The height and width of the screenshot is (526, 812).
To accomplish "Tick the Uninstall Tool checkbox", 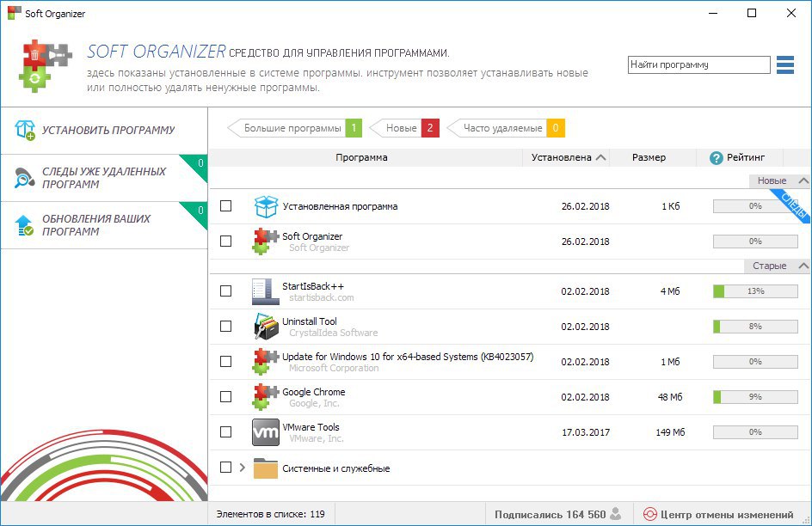I will [x=225, y=326].
